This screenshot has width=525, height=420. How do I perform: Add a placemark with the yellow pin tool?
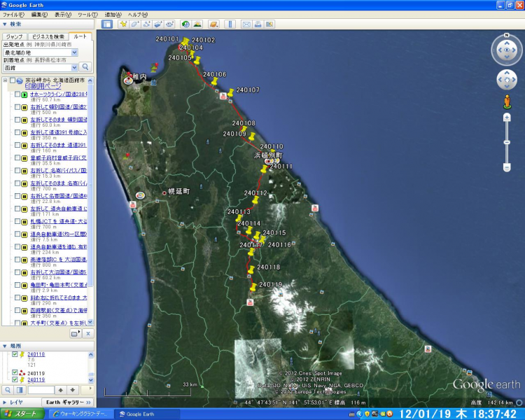[123, 24]
